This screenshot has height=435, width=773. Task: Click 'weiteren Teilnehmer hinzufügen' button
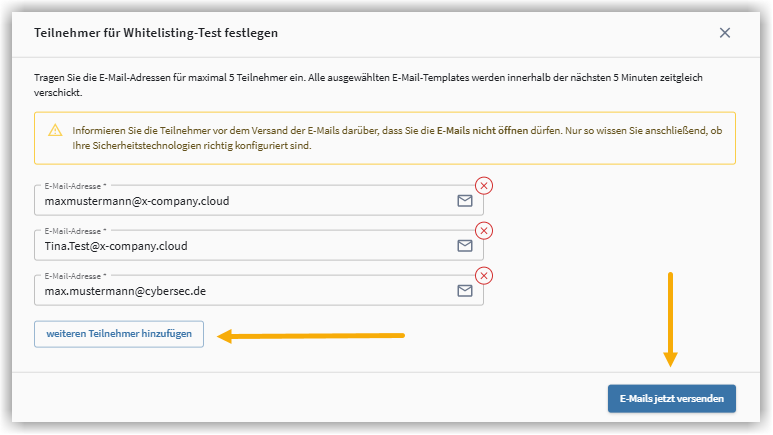(x=119, y=334)
